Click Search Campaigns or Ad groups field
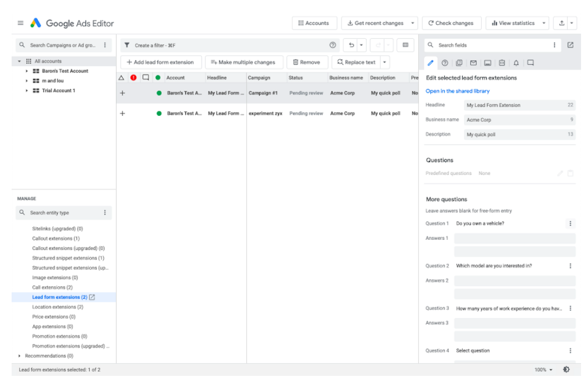Image resolution: width=588 pixels, height=384 pixels. [62, 45]
